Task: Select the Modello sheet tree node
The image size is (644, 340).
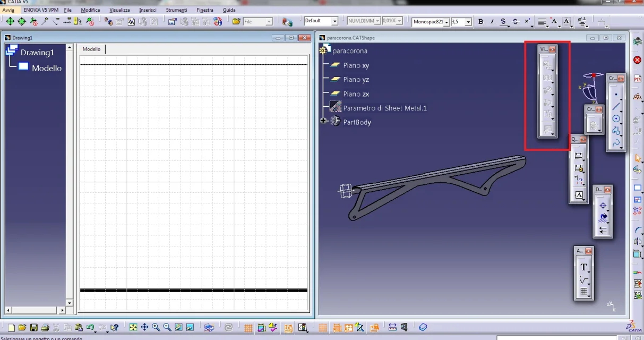Action: [x=47, y=68]
